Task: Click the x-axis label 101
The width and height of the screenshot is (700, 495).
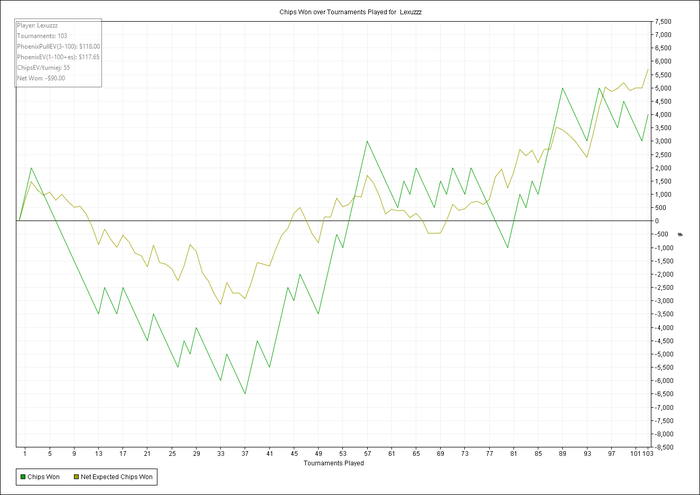Action: click(x=635, y=453)
